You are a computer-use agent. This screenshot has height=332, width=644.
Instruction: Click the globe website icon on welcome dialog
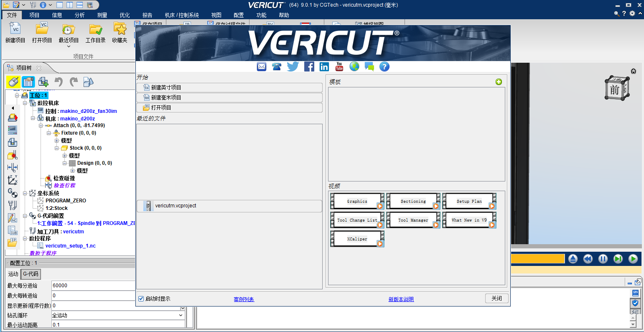tap(354, 66)
